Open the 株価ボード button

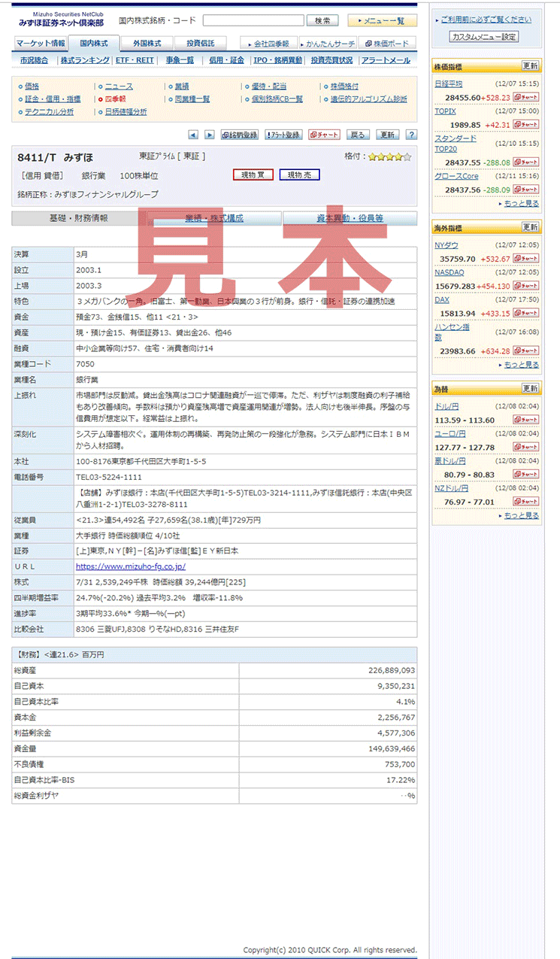point(388,44)
